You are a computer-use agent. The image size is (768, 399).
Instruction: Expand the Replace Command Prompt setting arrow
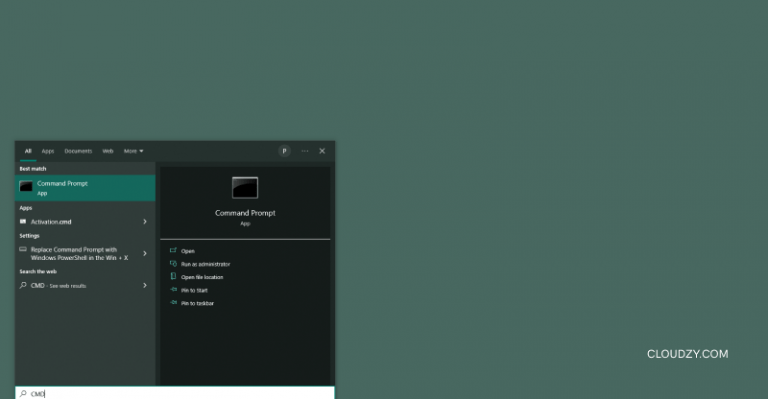pyautogui.click(x=145, y=254)
